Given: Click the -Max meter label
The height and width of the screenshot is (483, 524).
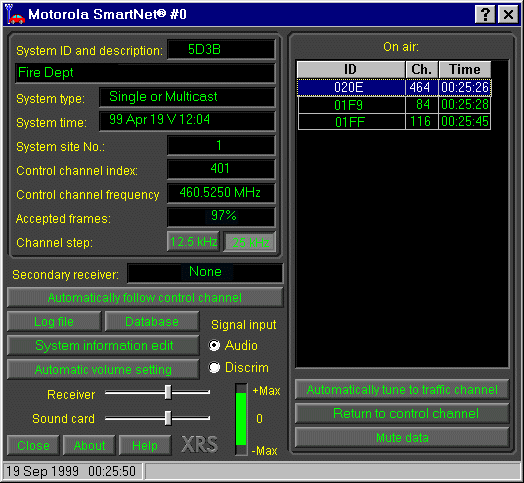Looking at the screenshot, I should tap(265, 451).
